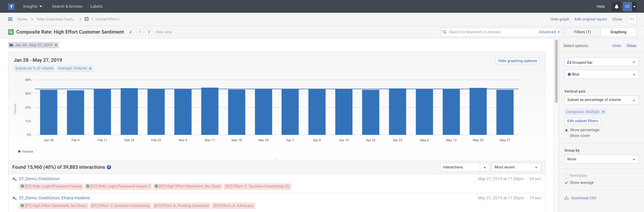Uncheck the Show average checkbox
644x212 pixels.
(x=567, y=183)
